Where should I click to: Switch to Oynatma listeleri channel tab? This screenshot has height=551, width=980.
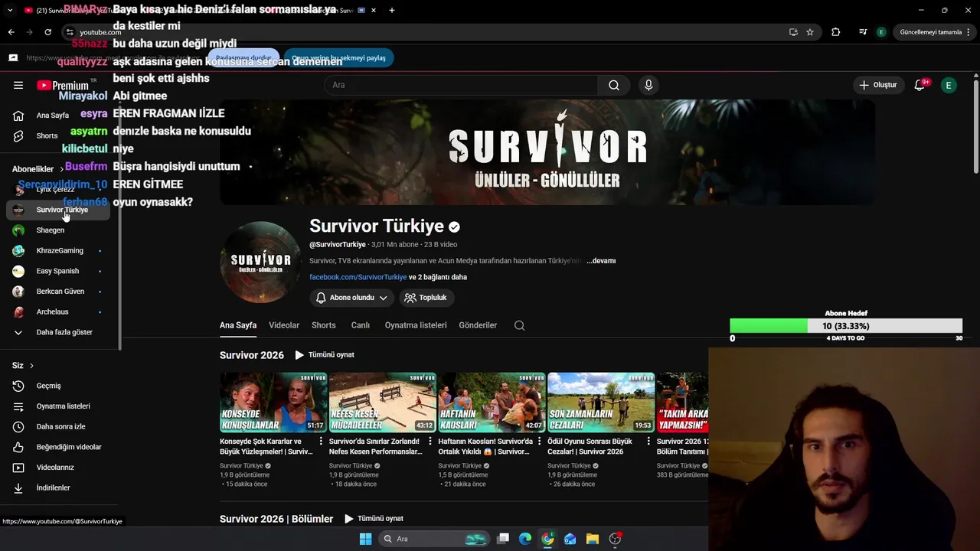(x=416, y=325)
